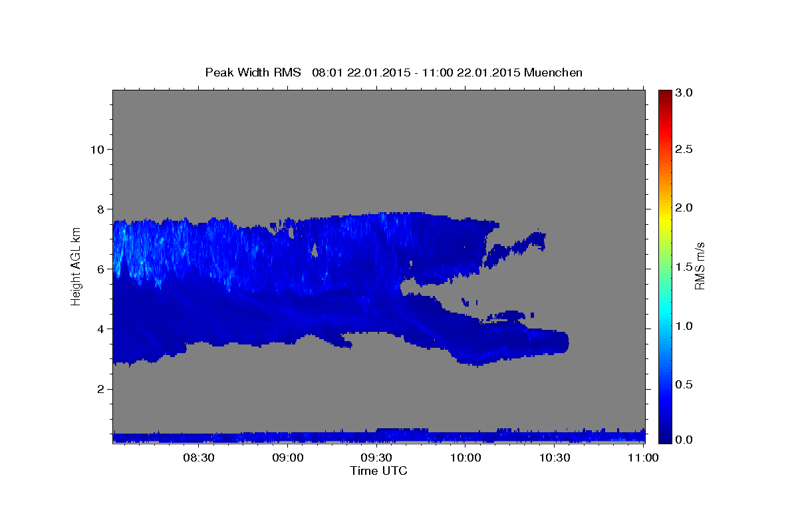Screen dimensions: 798x532
Task: Click the colorbar value '1.0'
Action: 686,326
